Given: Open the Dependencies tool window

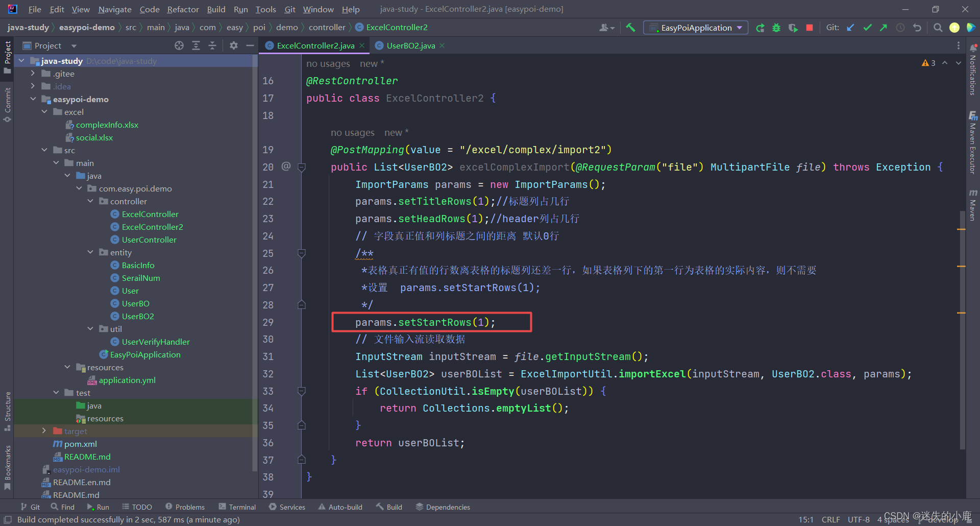Looking at the screenshot, I should [x=443, y=507].
